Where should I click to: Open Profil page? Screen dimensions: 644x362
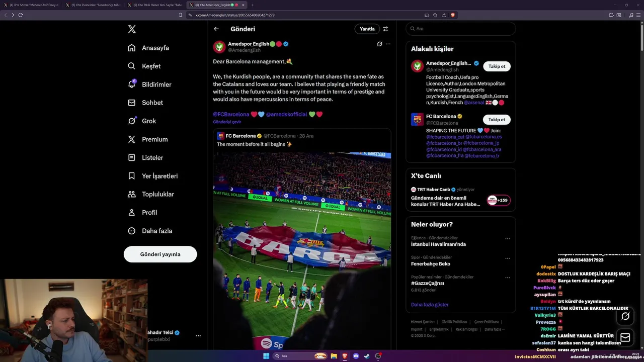click(142, 212)
